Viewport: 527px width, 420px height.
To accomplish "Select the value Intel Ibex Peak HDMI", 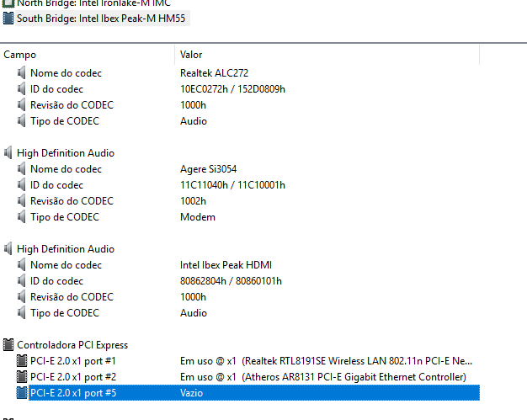I will click(226, 265).
